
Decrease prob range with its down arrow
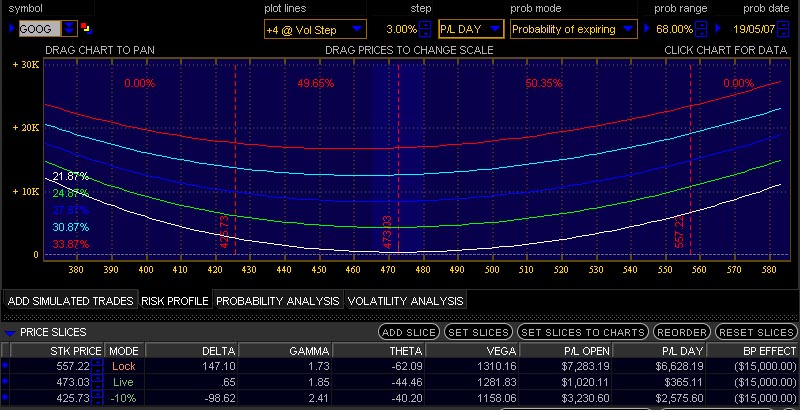pyautogui.click(x=702, y=33)
